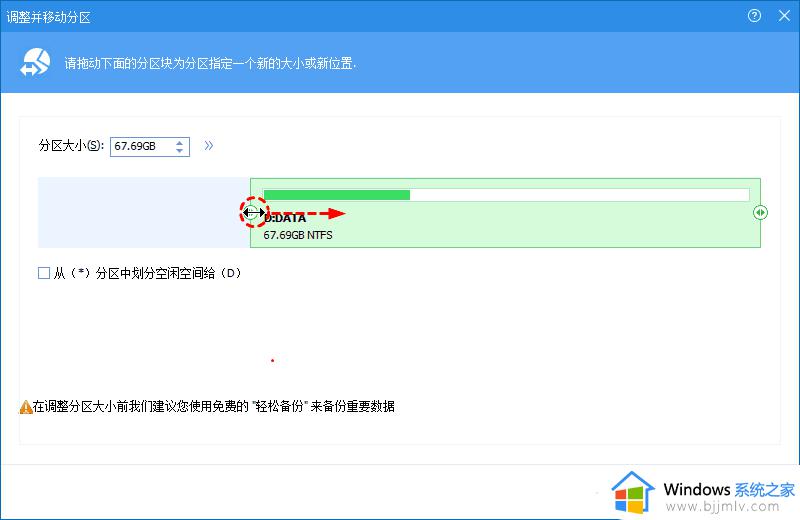Click the drag instruction text in header
800x520 pixels.
[x=210, y=63]
